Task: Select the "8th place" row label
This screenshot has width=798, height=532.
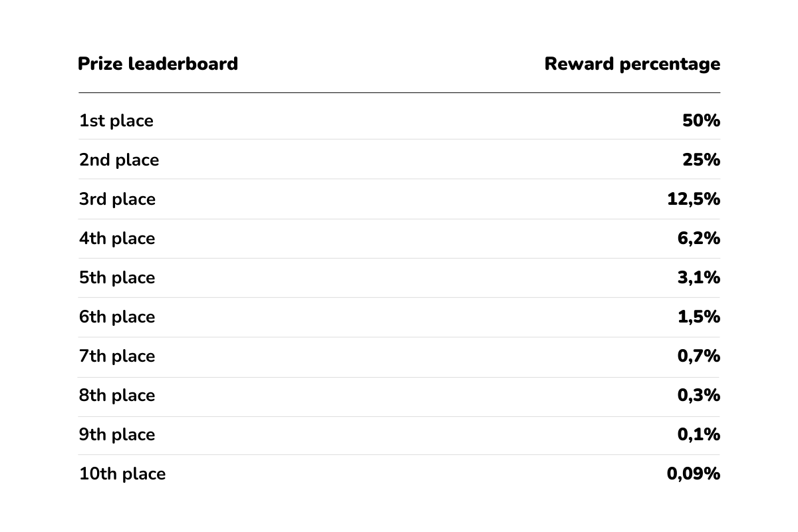Action: click(x=117, y=396)
